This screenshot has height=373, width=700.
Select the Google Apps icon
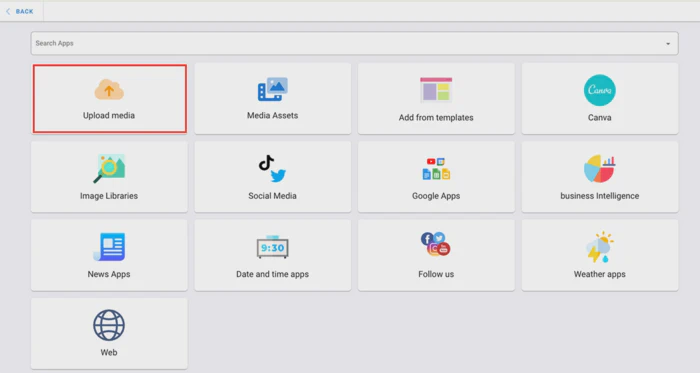pos(436,169)
